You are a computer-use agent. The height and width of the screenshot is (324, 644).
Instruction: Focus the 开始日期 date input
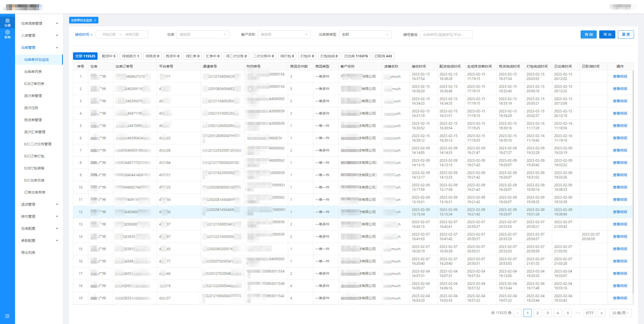tap(109, 34)
